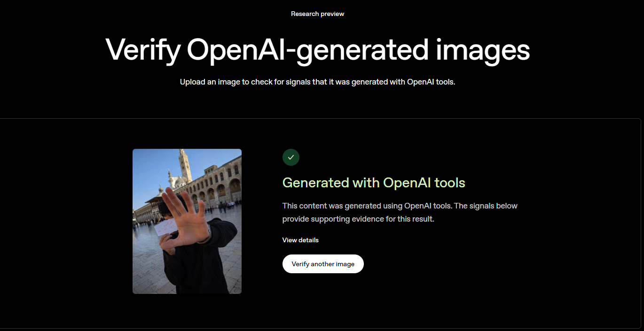
Task: Click the Generated with OpenAI tools heading
Action: coord(374,183)
